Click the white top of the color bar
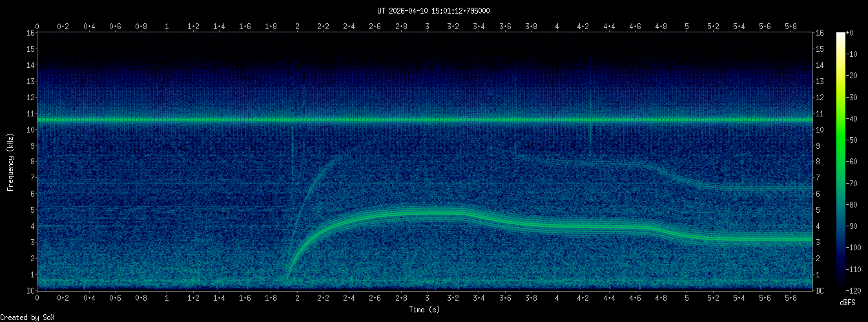The height and width of the screenshot is (322, 868). [840, 35]
